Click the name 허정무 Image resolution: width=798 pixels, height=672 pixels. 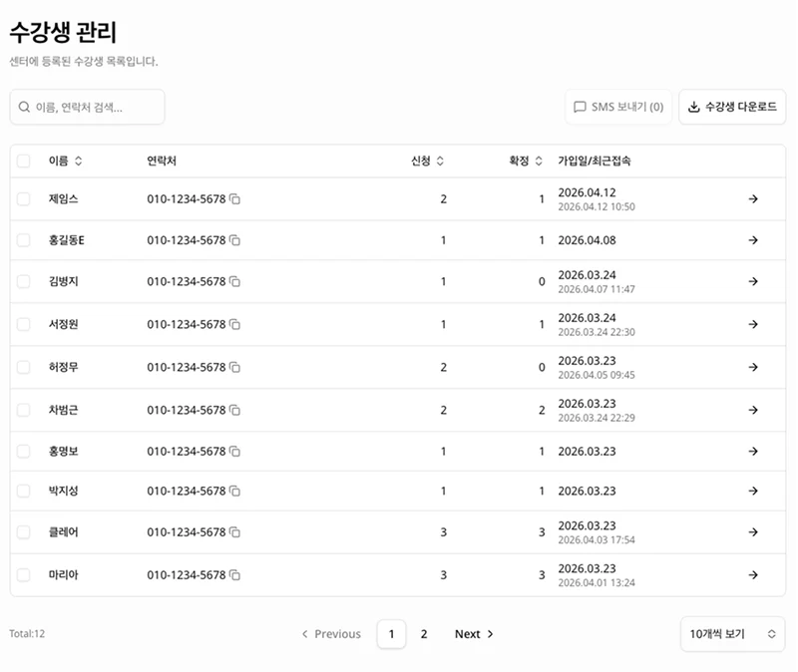tap(63, 367)
